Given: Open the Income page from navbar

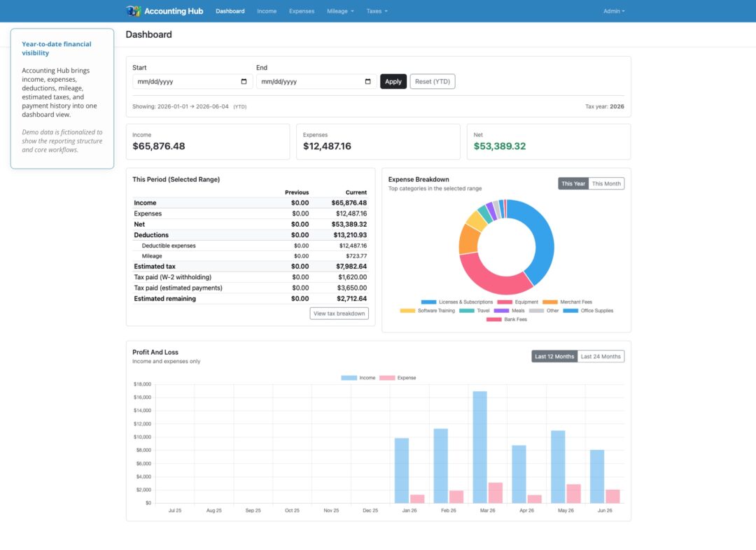Looking at the screenshot, I should 267,11.
